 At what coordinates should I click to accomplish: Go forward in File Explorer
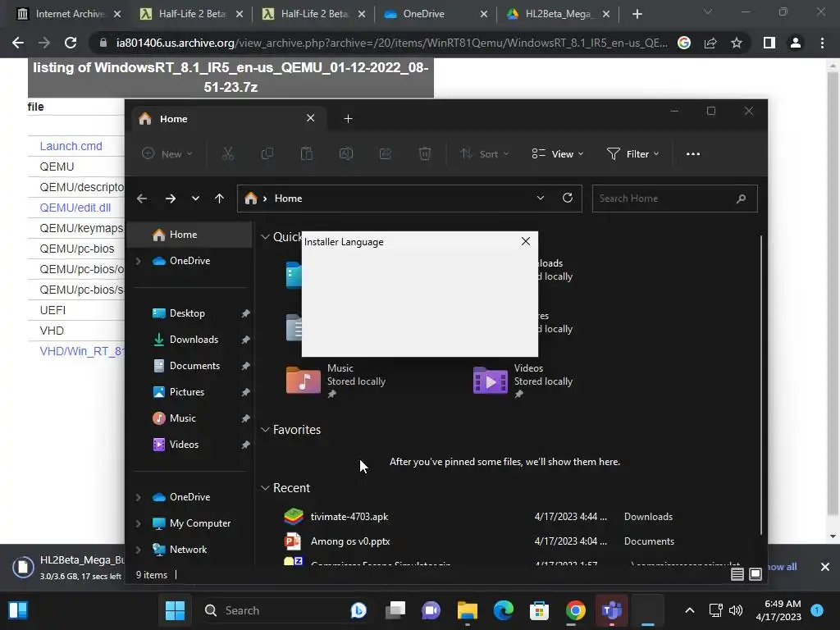(x=171, y=199)
